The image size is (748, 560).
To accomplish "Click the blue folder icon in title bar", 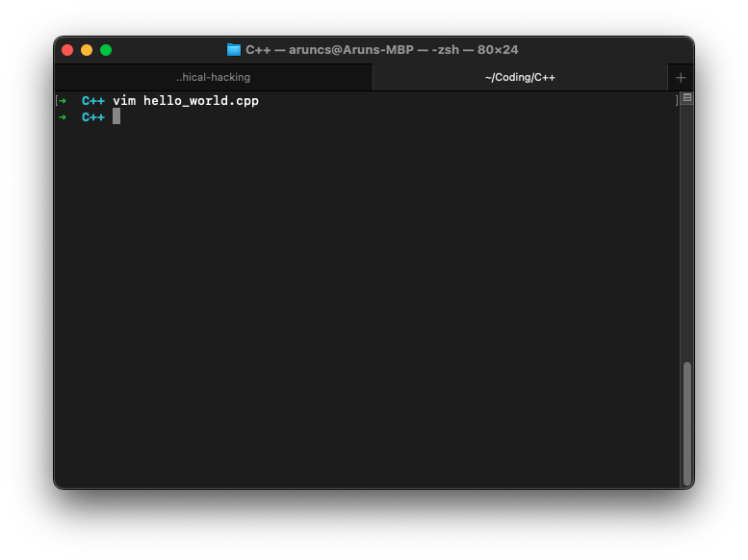I will (234, 50).
